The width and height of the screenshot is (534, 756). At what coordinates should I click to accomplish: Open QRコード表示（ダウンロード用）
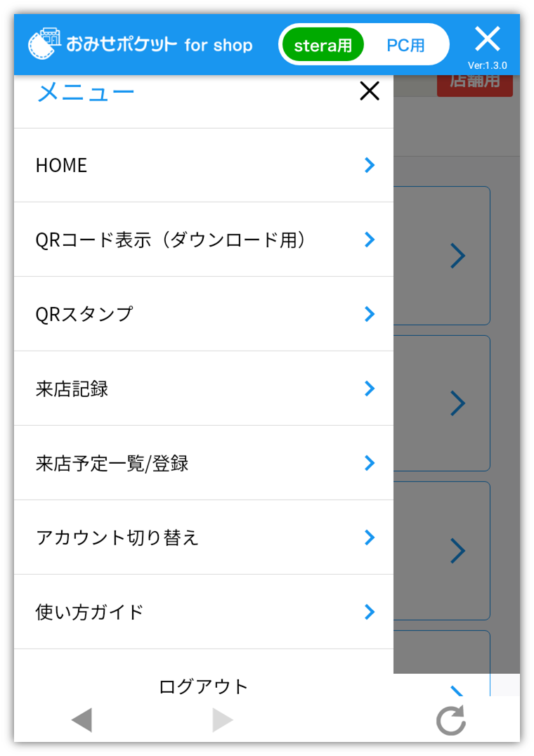click(x=204, y=240)
